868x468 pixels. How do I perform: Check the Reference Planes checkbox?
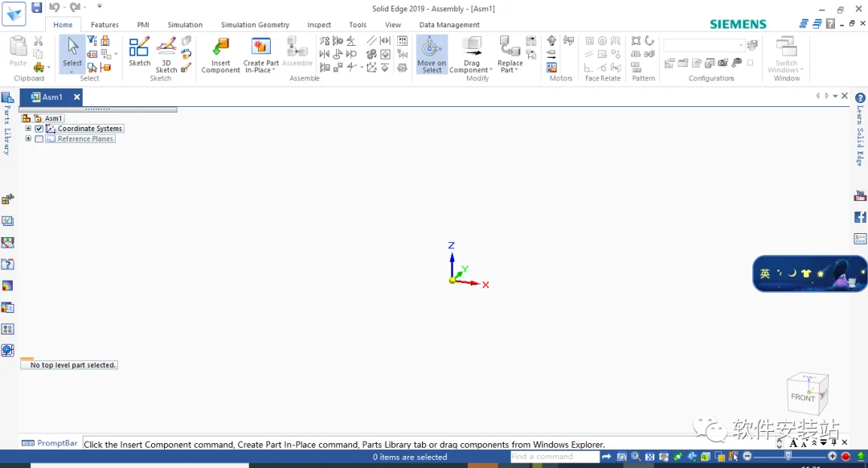pos(39,139)
